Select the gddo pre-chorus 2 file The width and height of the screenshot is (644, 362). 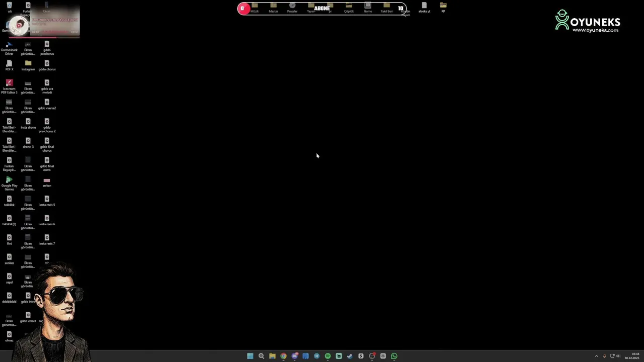point(47,126)
